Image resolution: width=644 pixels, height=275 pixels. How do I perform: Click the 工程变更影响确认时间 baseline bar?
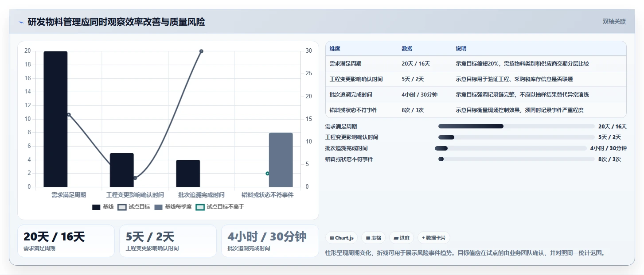coord(122,170)
